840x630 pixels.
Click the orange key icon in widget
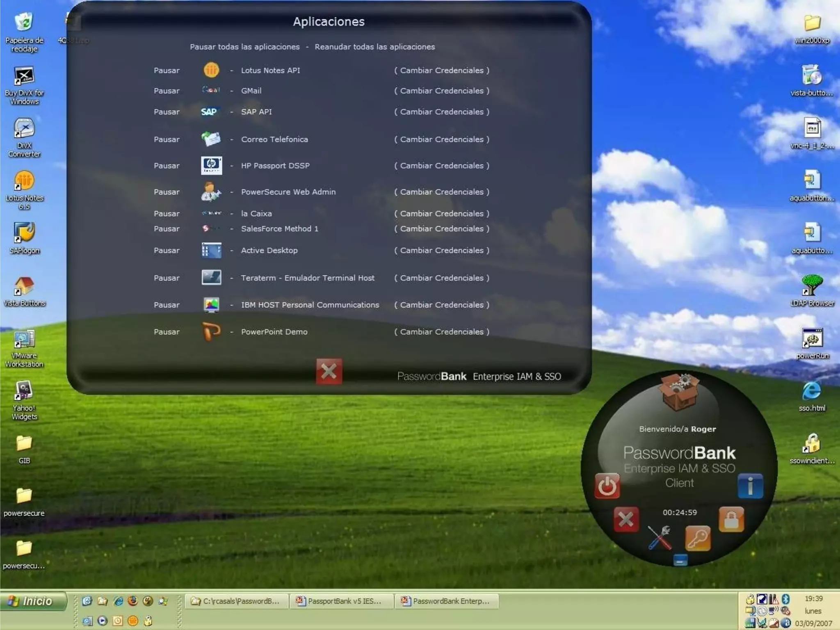coord(698,538)
